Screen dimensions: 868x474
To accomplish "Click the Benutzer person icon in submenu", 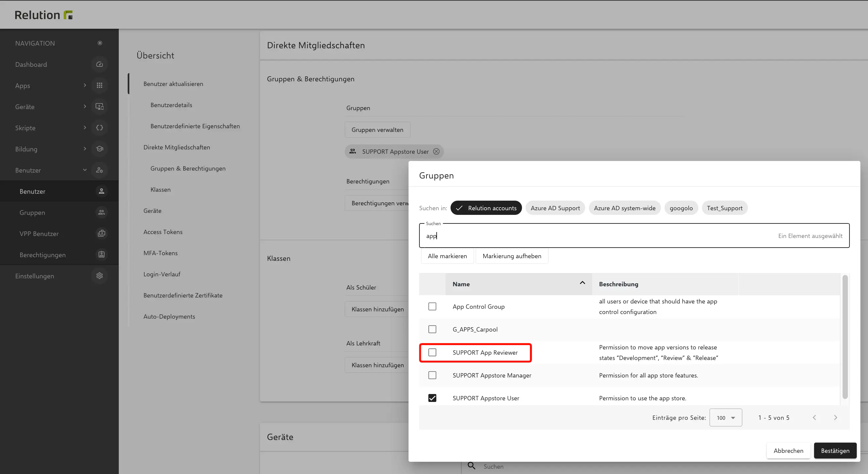I will [x=102, y=191].
